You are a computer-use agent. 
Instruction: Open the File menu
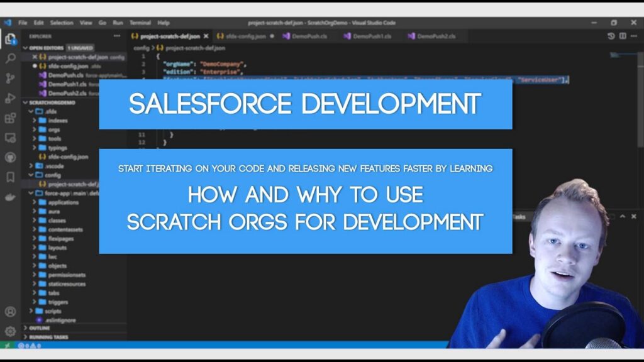click(x=23, y=23)
